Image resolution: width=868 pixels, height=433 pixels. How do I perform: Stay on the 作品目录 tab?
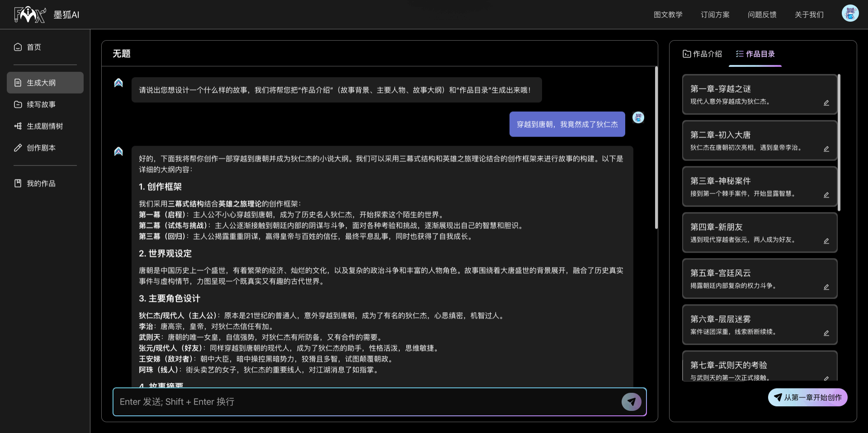755,54
